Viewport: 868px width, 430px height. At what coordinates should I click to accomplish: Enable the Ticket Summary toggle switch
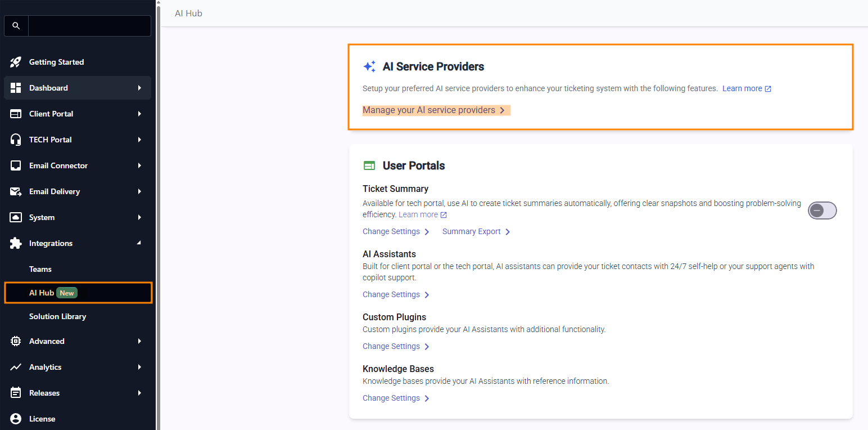coord(822,210)
